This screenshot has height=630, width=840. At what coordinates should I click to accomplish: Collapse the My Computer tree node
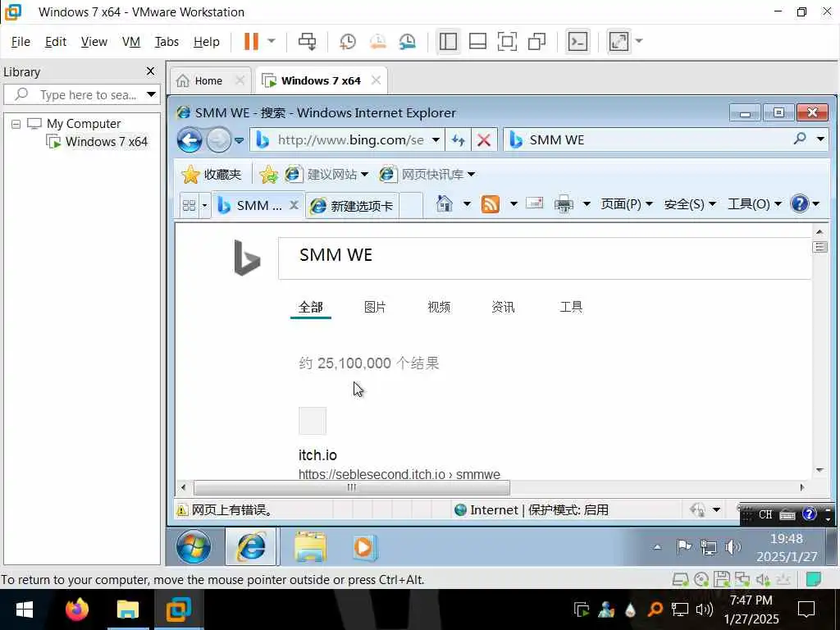pyautogui.click(x=16, y=124)
